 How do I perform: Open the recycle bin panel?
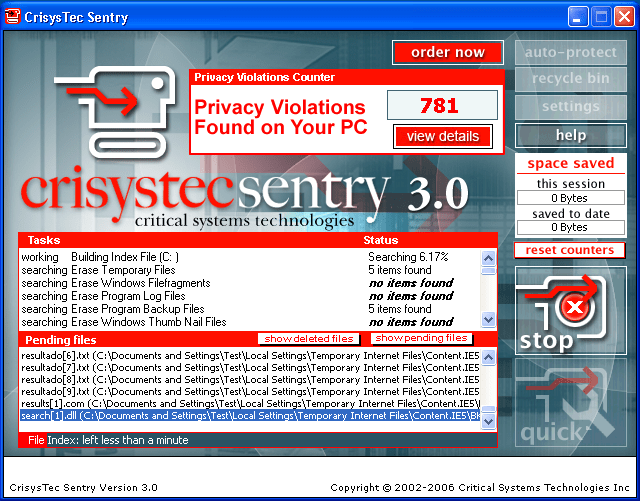(x=570, y=79)
